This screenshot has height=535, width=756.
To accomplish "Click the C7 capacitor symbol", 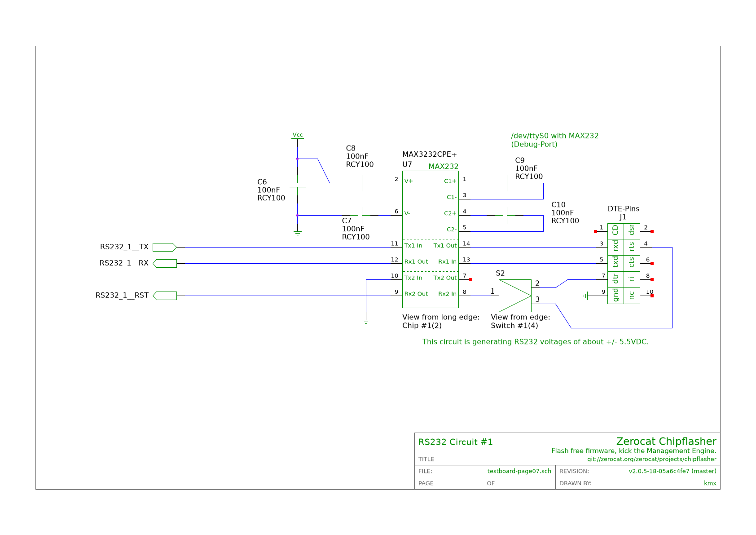I will (360, 215).
